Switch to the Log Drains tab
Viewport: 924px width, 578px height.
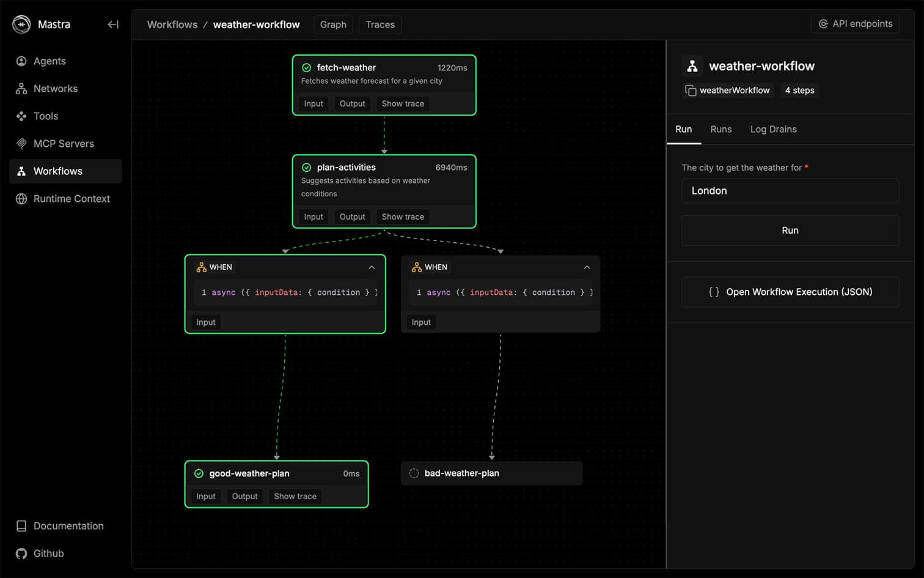[774, 129]
